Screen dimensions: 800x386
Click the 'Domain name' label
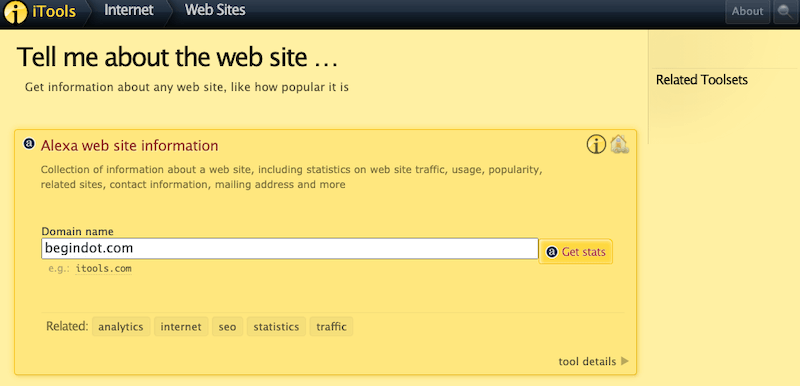click(x=77, y=231)
